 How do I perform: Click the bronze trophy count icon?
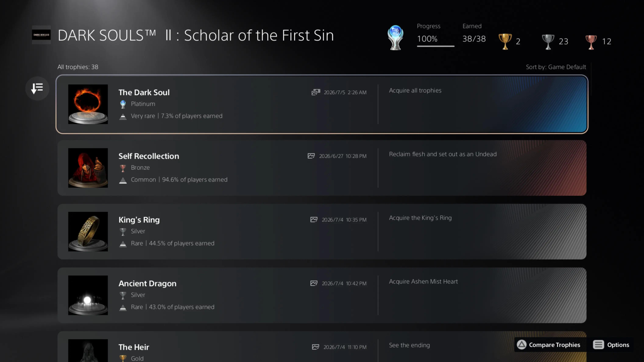(x=591, y=41)
